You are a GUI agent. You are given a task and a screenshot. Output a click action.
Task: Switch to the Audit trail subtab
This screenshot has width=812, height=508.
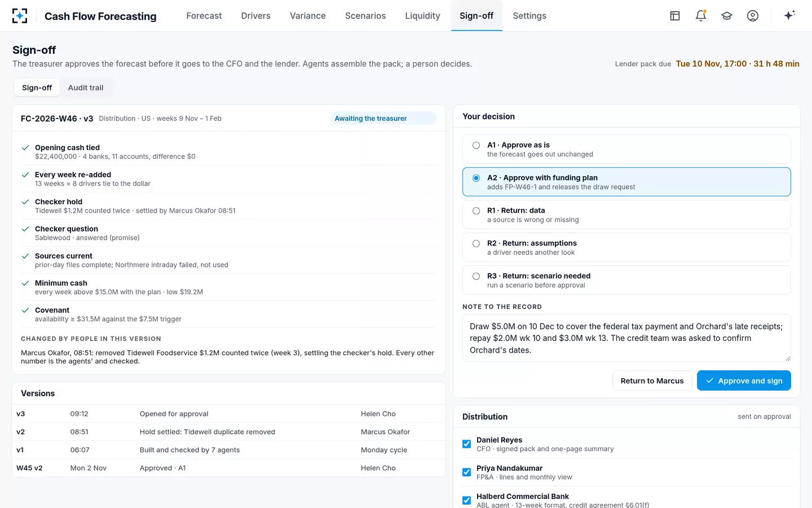tap(86, 87)
